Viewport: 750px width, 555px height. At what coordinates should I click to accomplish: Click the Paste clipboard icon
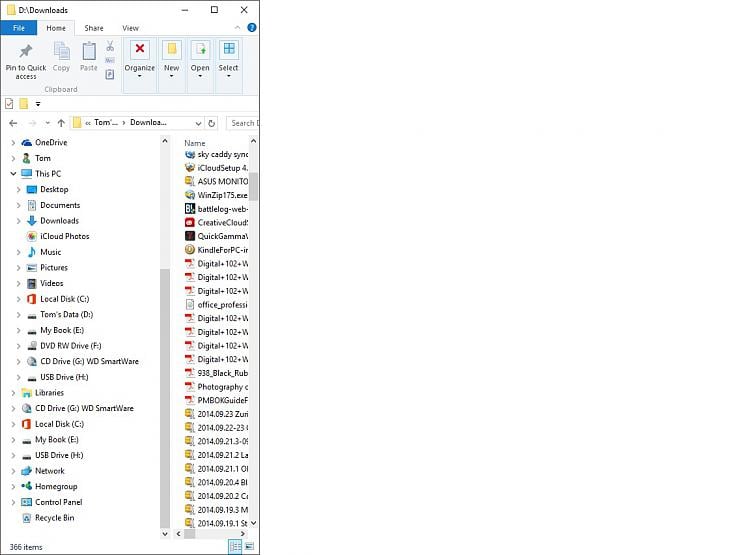(89, 51)
